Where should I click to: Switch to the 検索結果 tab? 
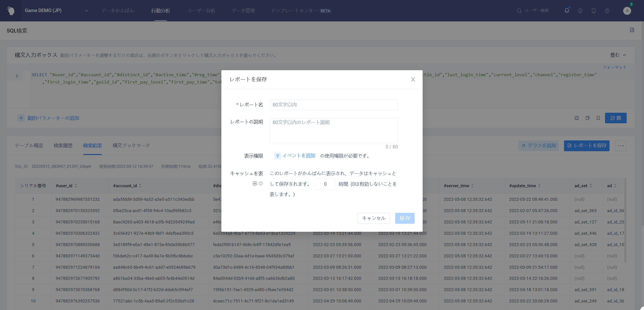(93, 145)
